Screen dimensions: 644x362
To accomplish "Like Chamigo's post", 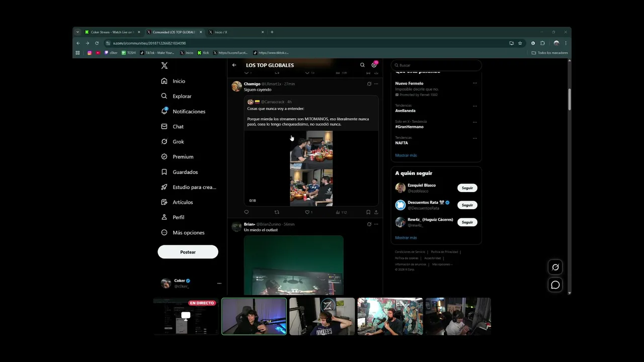I will pos(307,212).
